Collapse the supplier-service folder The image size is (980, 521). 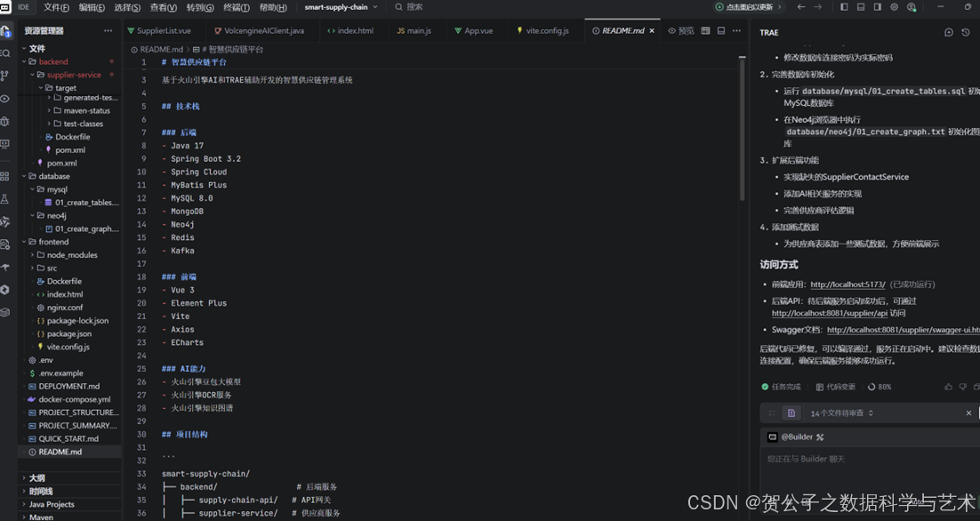coord(65,75)
